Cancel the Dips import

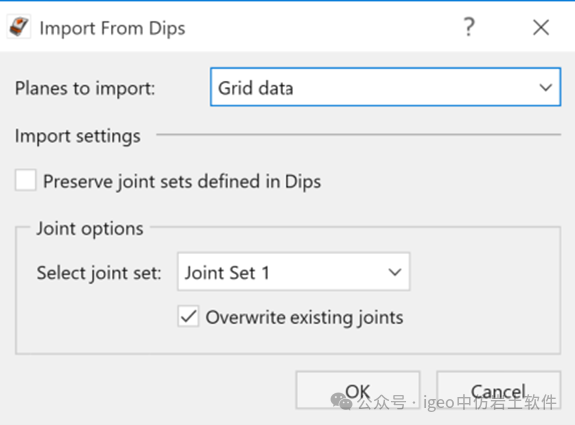pyautogui.click(x=499, y=390)
